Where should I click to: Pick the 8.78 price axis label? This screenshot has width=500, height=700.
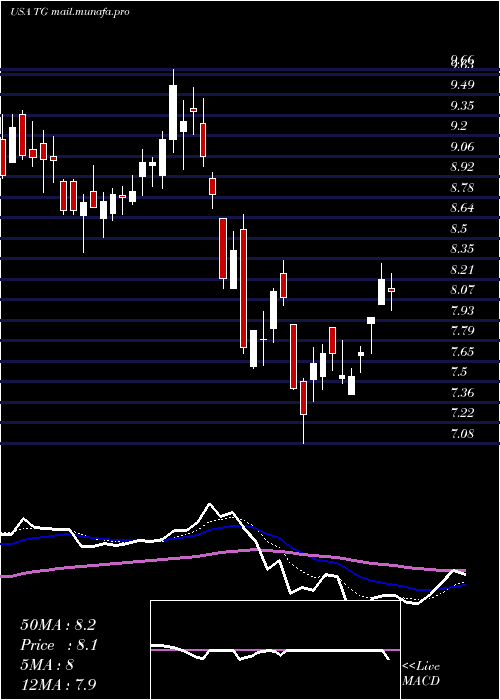coord(462,188)
